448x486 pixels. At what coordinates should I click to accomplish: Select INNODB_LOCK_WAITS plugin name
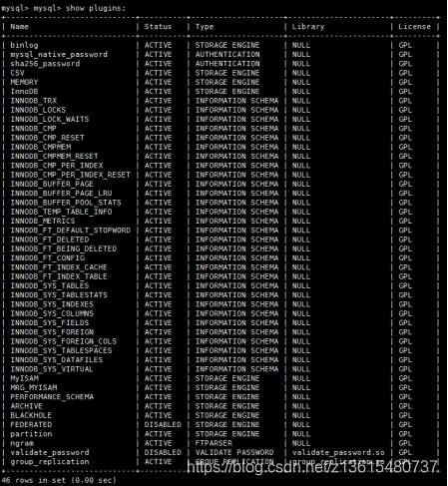point(50,119)
